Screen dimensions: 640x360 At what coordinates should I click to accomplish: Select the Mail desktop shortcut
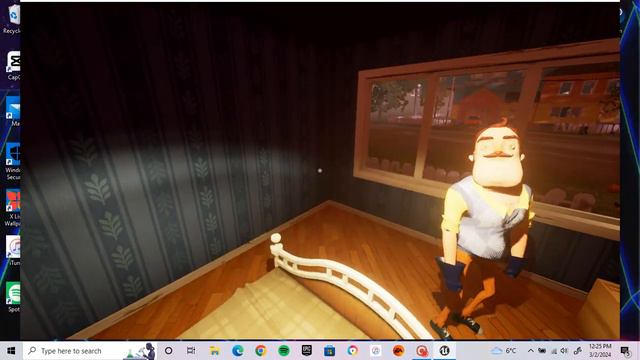[13, 111]
